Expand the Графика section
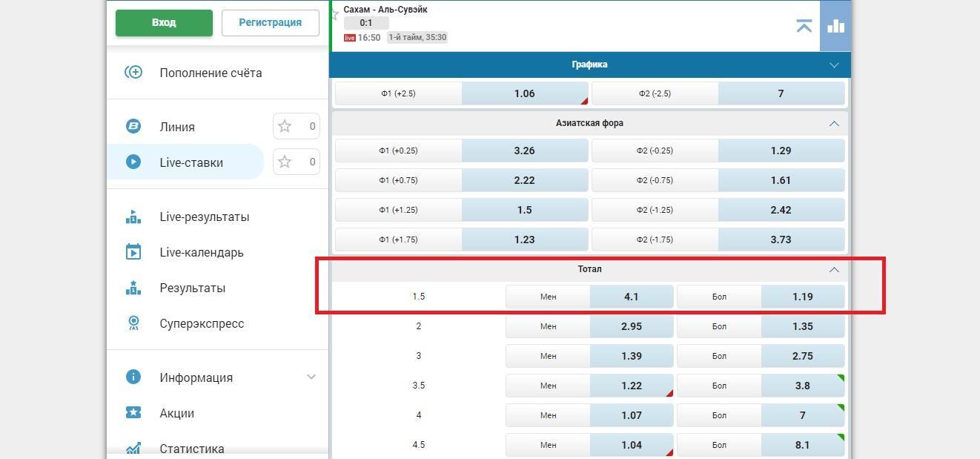The width and height of the screenshot is (980, 459). coord(834,65)
